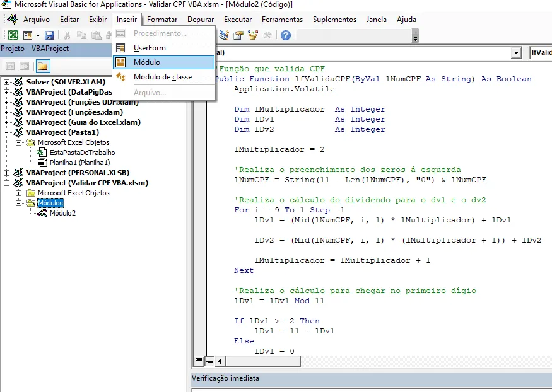
Task: Click the UserForm icon in the Inserir menu
Action: tap(120, 48)
